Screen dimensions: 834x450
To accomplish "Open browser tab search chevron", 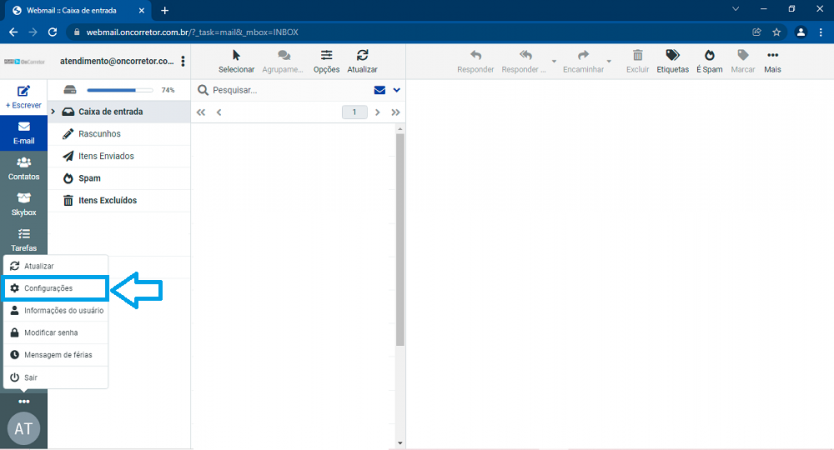I will (x=736, y=9).
